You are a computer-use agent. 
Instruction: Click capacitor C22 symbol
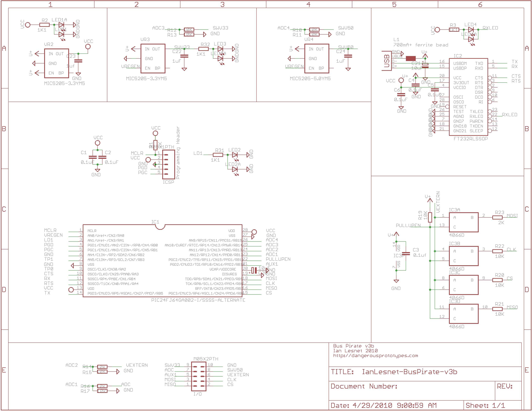point(184,56)
